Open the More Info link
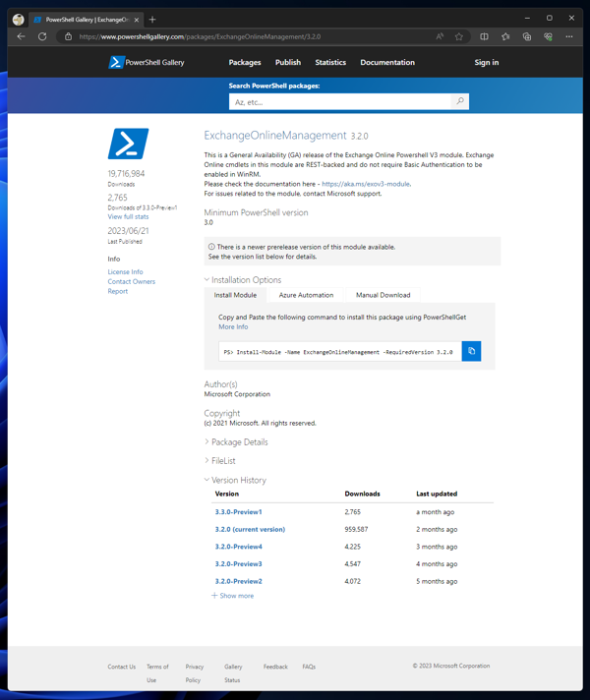Screen dimensions: 590x700 233,326
